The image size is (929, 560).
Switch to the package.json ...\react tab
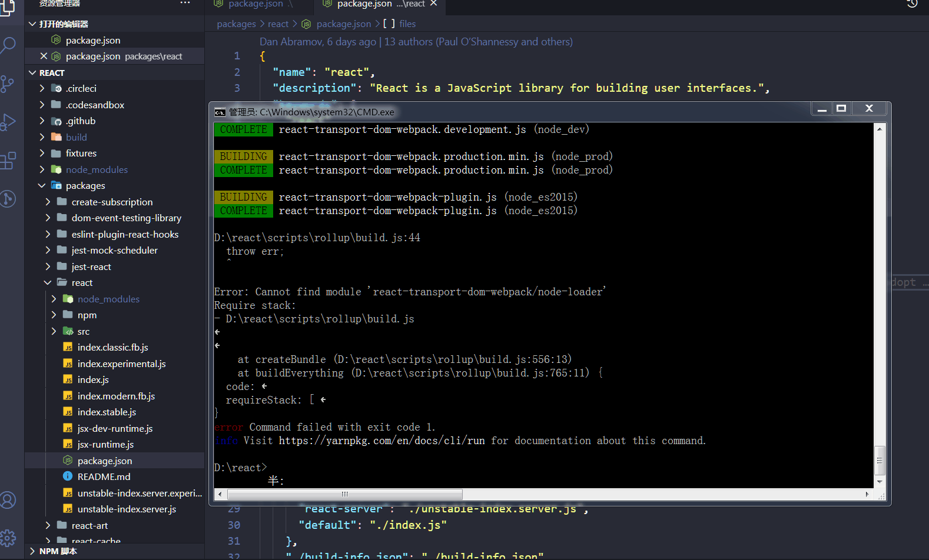coord(380,5)
